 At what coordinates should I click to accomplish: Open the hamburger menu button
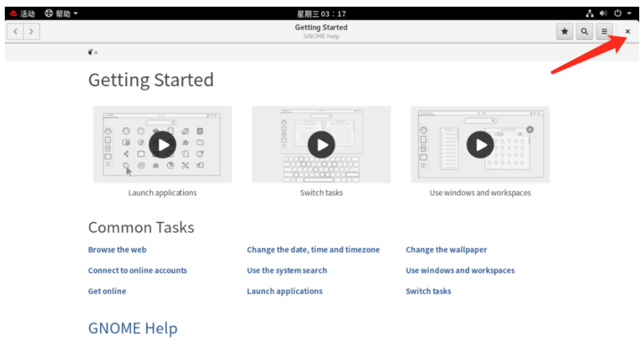[604, 32]
